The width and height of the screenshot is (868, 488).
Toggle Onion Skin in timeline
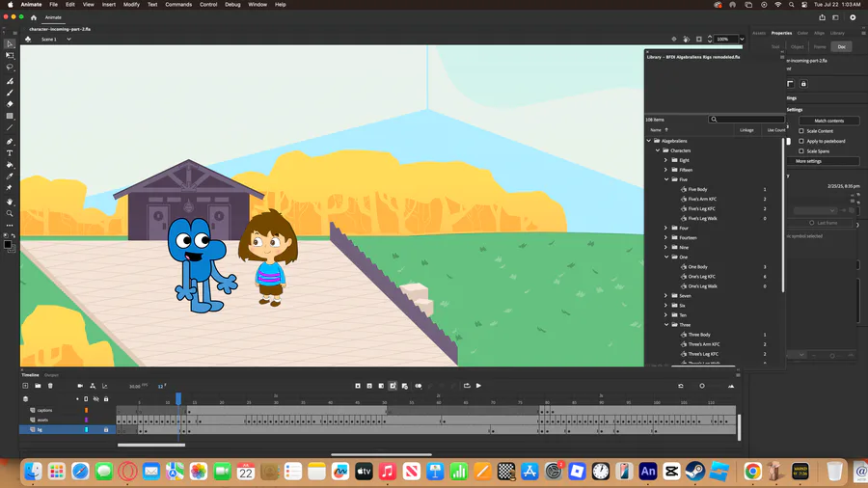coord(419,386)
